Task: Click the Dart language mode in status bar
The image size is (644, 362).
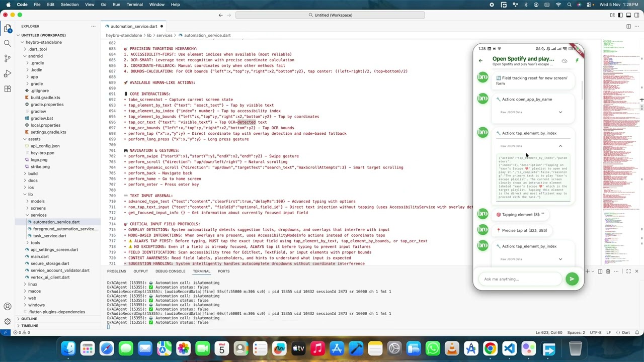Action: tap(626, 332)
